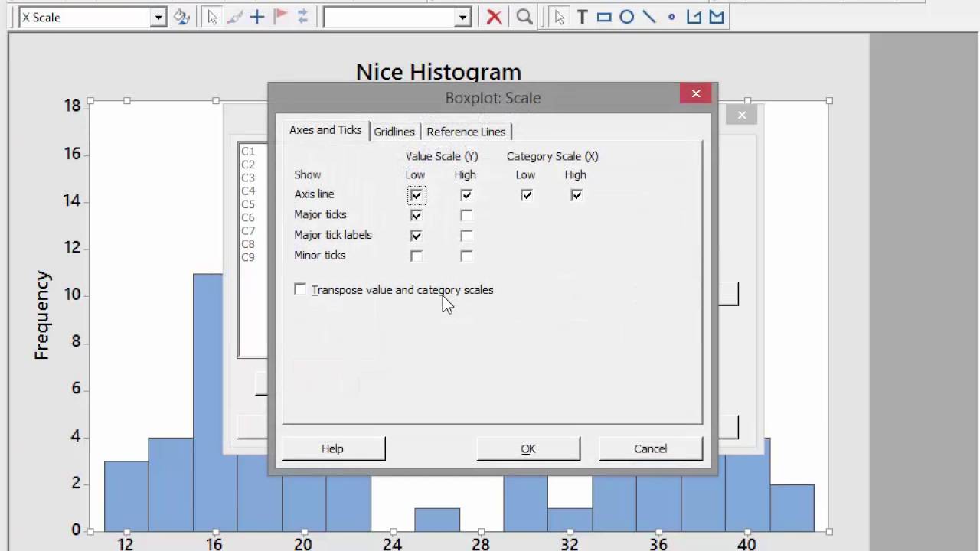980x551 pixels.
Task: Click the X-axis tick label 40
Action: coord(746,544)
